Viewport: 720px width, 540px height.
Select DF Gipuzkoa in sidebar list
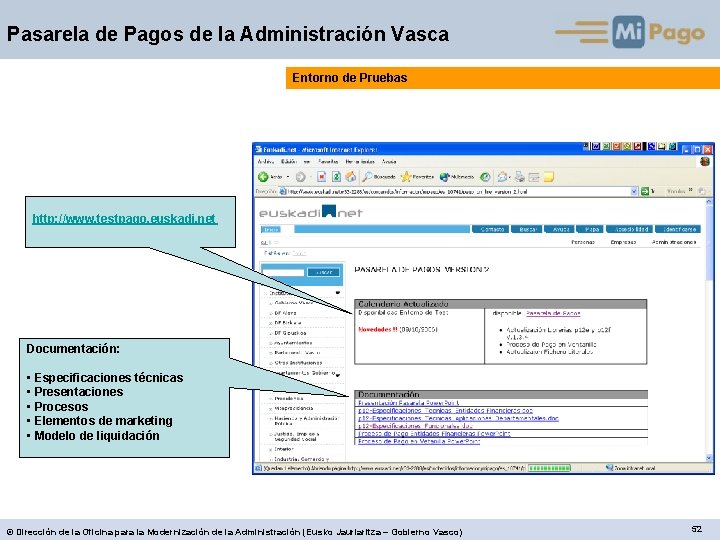coord(290,333)
